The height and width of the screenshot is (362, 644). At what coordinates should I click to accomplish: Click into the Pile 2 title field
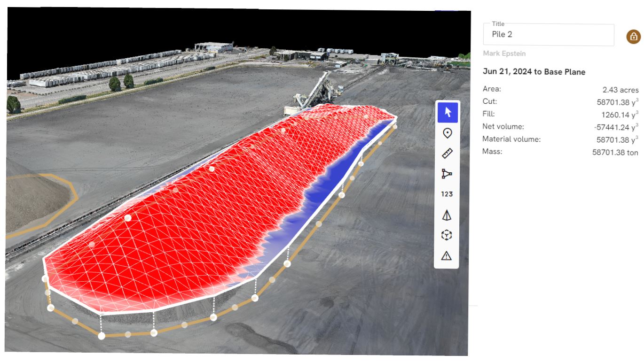pyautogui.click(x=548, y=35)
